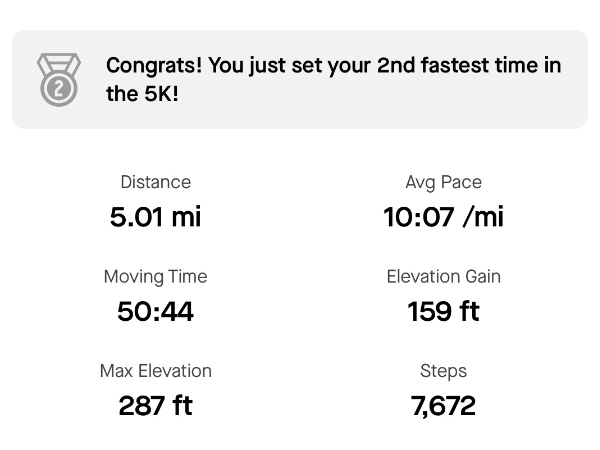Click the 50:44 moving time value

(x=155, y=311)
